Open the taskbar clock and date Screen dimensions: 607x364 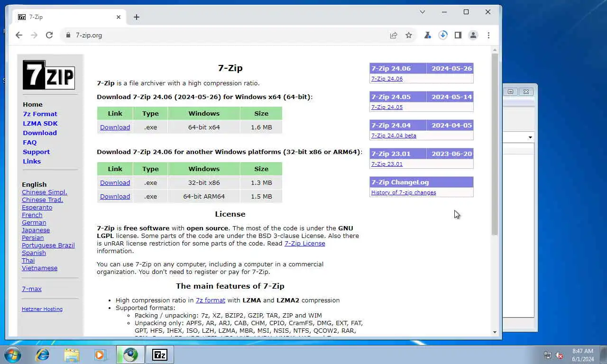(583, 355)
